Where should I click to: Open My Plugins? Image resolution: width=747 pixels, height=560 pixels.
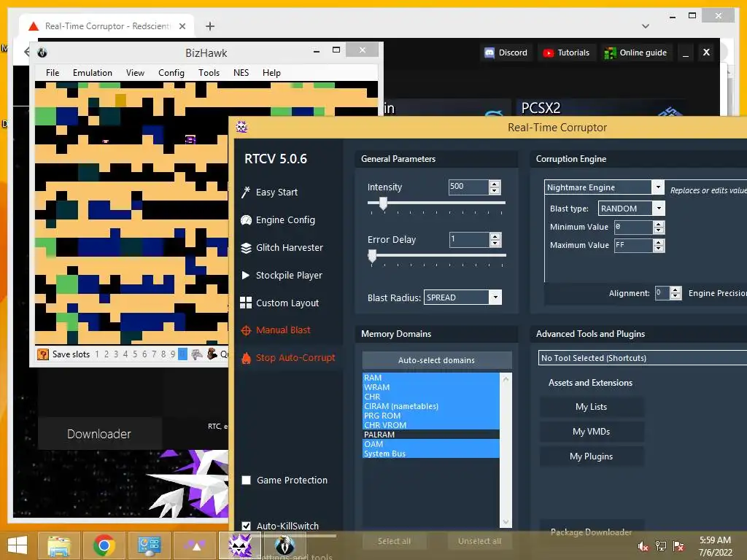click(591, 456)
